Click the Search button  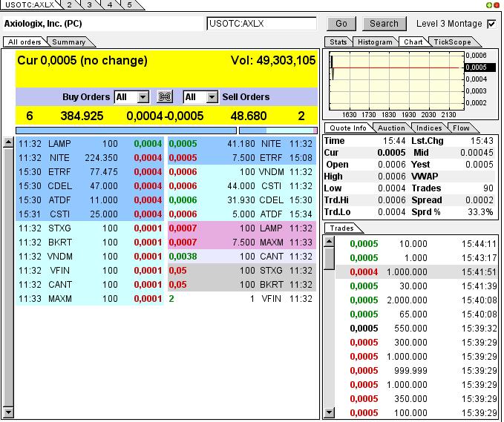pyautogui.click(x=384, y=24)
